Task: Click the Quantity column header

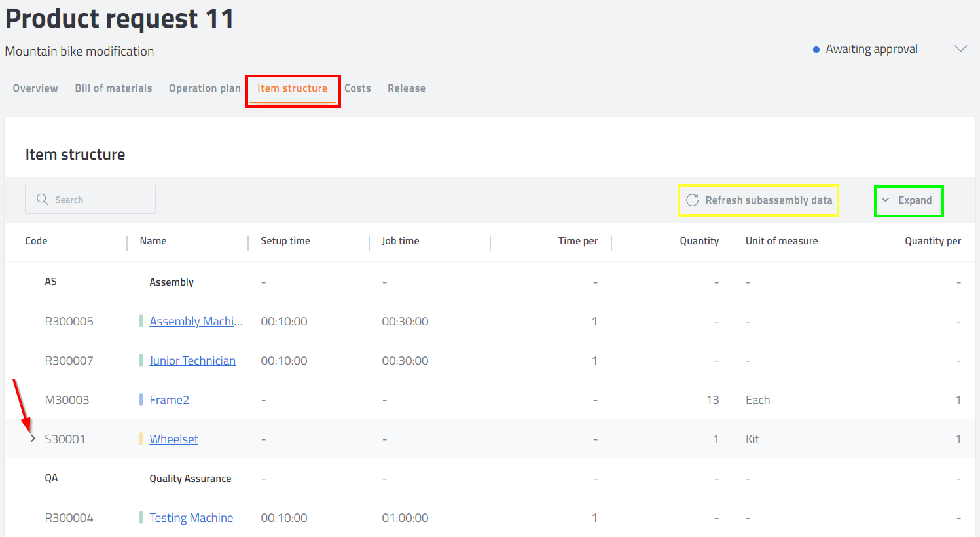Action: (x=699, y=241)
